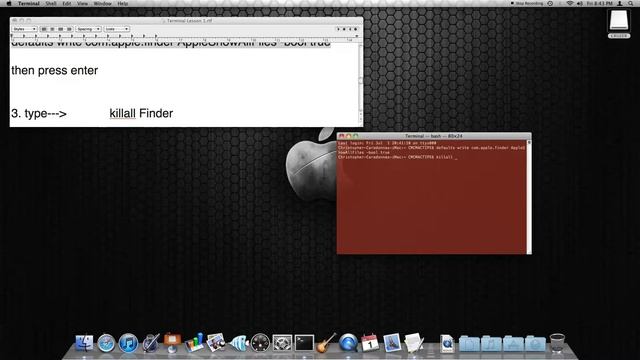Click the Terminal command prompt line
Viewport: 640px width, 360px height.
(x=398, y=157)
